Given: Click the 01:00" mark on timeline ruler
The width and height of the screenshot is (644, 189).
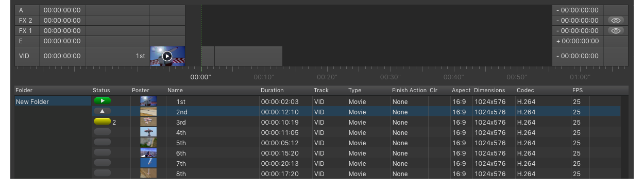Looking at the screenshot, I should 580,77.
